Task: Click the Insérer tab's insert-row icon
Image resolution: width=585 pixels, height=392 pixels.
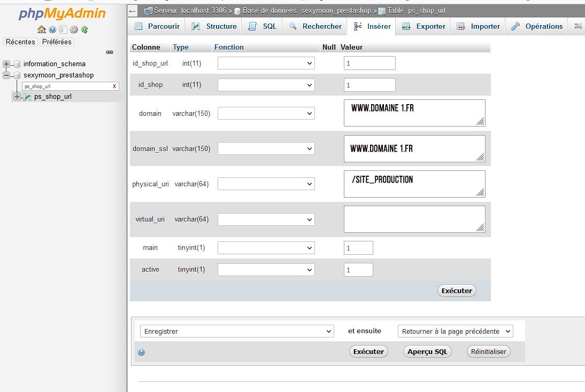Action: tap(357, 26)
